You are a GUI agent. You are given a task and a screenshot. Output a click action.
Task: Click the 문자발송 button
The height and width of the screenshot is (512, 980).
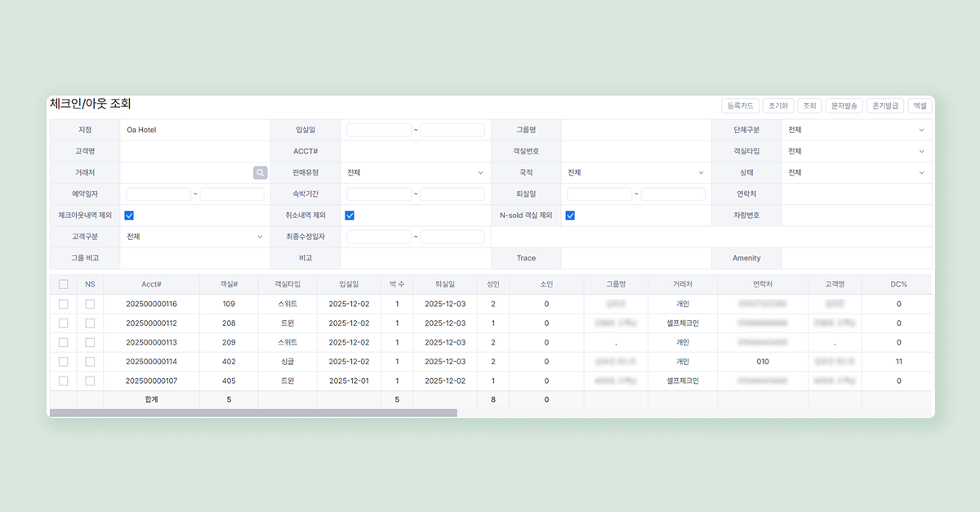point(844,106)
